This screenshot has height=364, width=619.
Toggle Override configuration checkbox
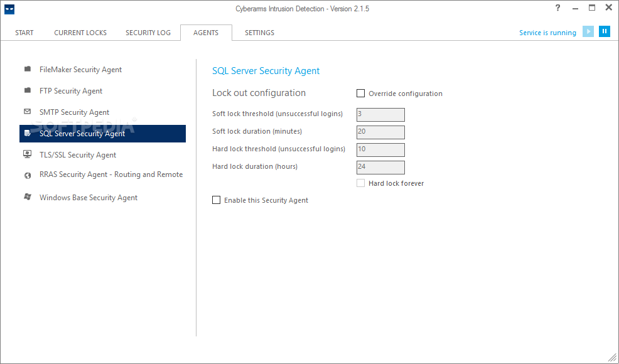pos(360,93)
